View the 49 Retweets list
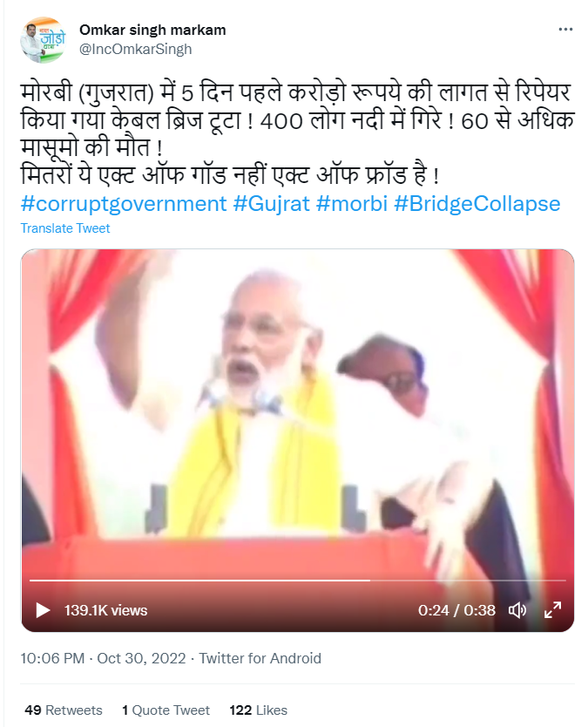588x727 pixels. (64, 710)
